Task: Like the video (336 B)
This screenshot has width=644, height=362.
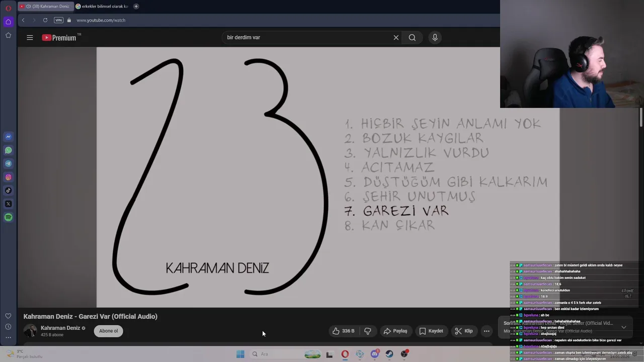Action: (x=343, y=331)
